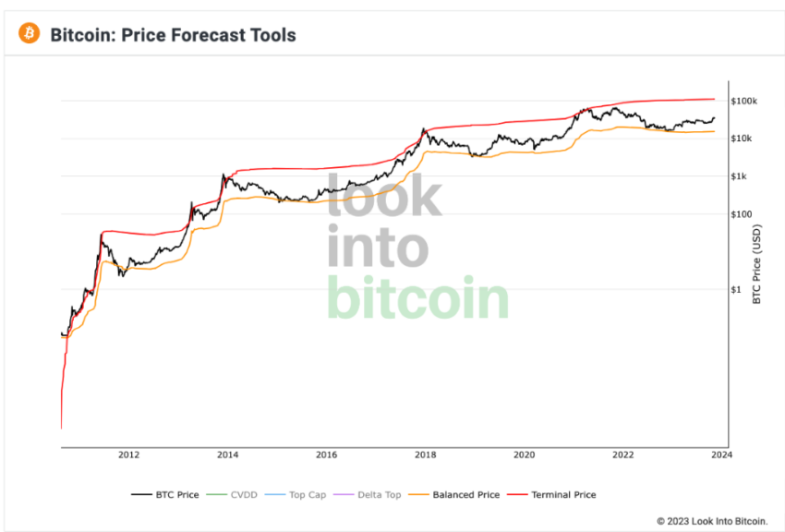
Task: Enable the Delta Top legend series
Action: (x=368, y=494)
